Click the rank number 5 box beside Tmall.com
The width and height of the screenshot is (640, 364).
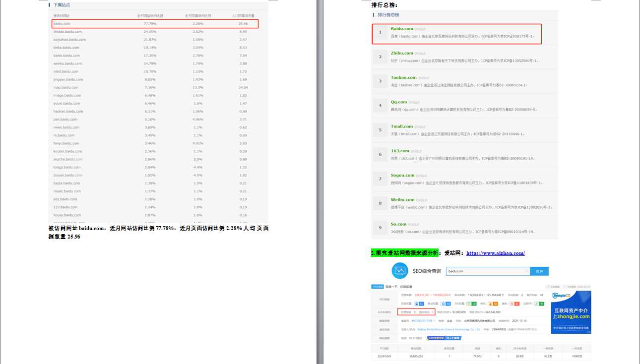[x=381, y=130]
